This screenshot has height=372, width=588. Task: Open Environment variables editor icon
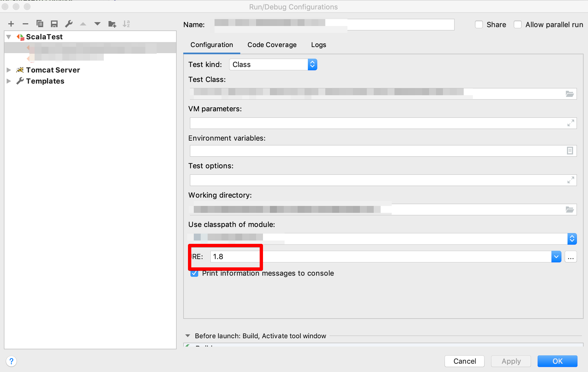(570, 151)
